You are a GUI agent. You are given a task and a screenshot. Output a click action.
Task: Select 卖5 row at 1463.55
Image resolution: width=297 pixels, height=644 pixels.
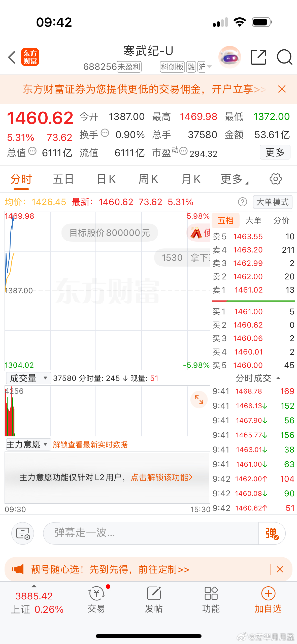pyautogui.click(x=253, y=236)
